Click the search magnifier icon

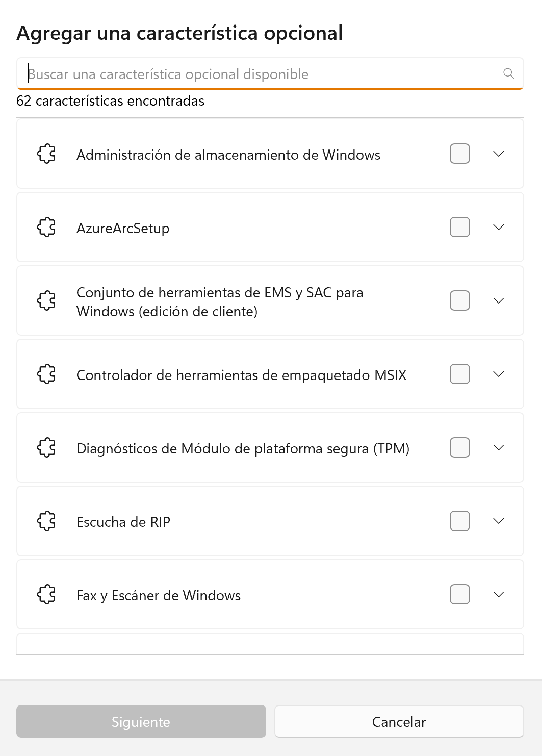tap(508, 73)
